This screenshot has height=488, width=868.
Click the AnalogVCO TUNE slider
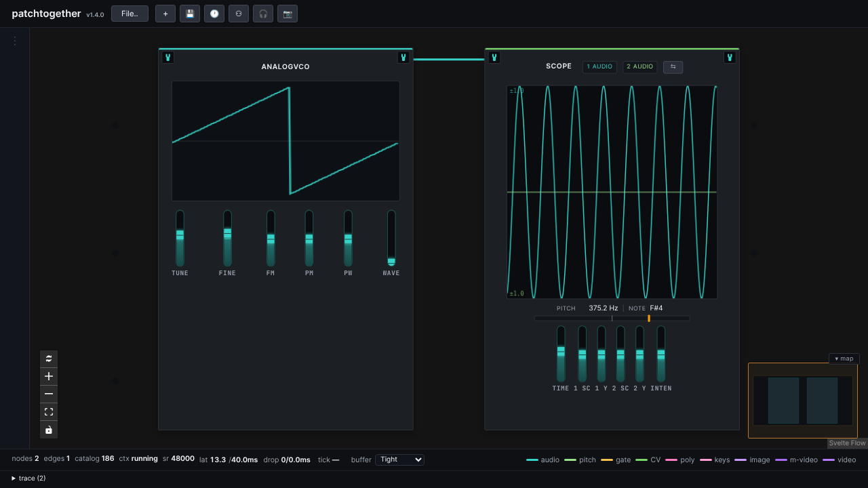click(180, 238)
